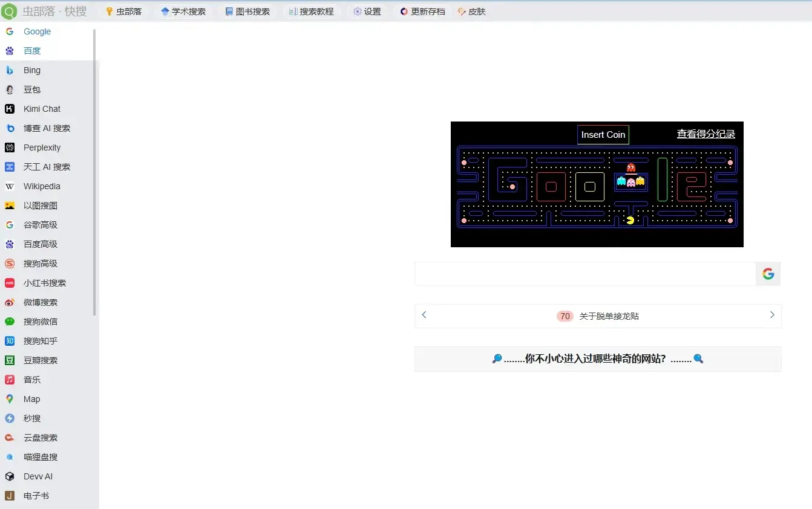The image size is (812, 509).
Task: Click the 查看得分纪录 link
Action: click(x=706, y=134)
